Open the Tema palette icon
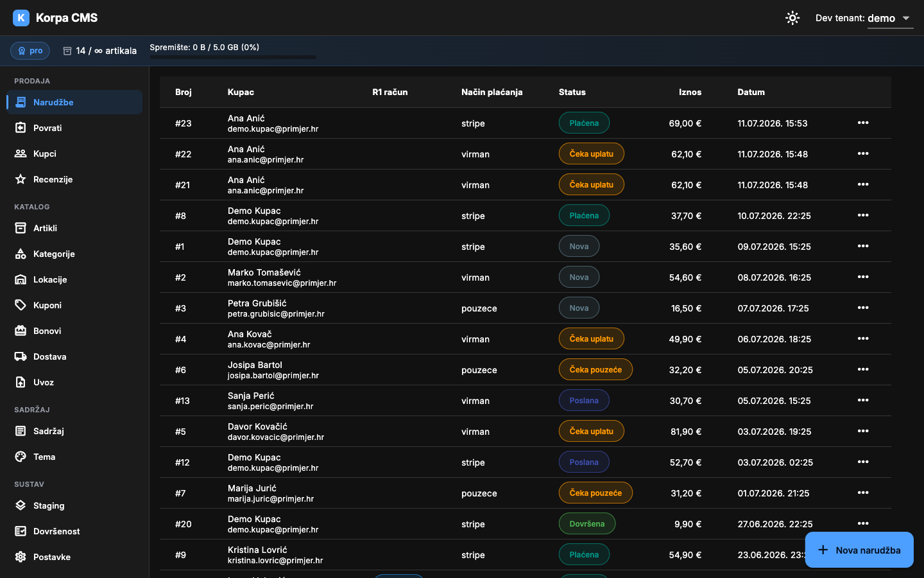Screen dimensions: 924x578 pyautogui.click(x=21, y=457)
